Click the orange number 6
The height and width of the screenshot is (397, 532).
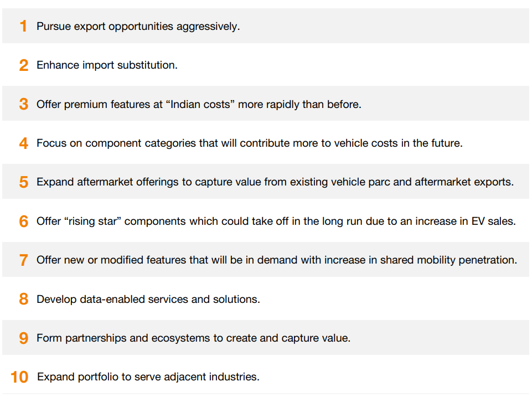tap(24, 221)
